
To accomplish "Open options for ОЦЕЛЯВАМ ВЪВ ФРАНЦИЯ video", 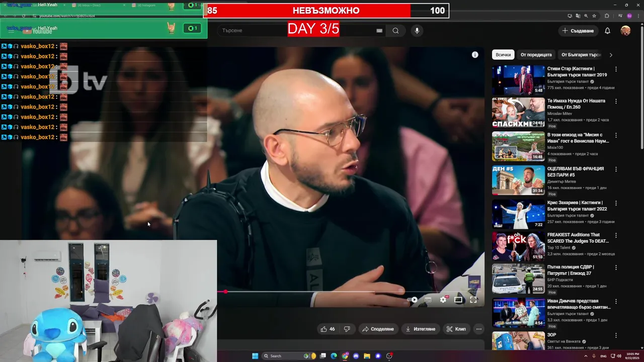I will [616, 169].
